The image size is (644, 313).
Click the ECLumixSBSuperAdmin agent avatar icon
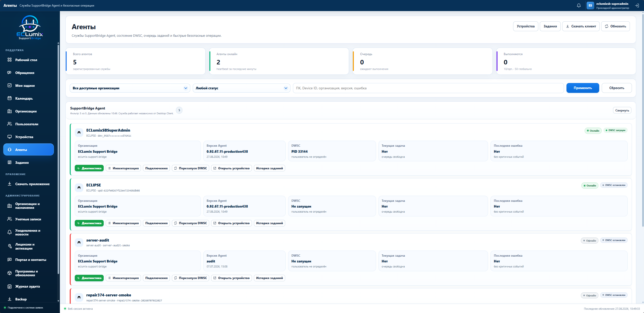click(79, 133)
